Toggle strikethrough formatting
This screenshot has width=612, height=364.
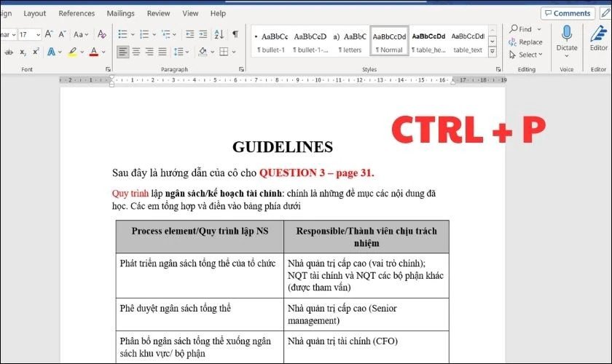pyautogui.click(x=9, y=52)
